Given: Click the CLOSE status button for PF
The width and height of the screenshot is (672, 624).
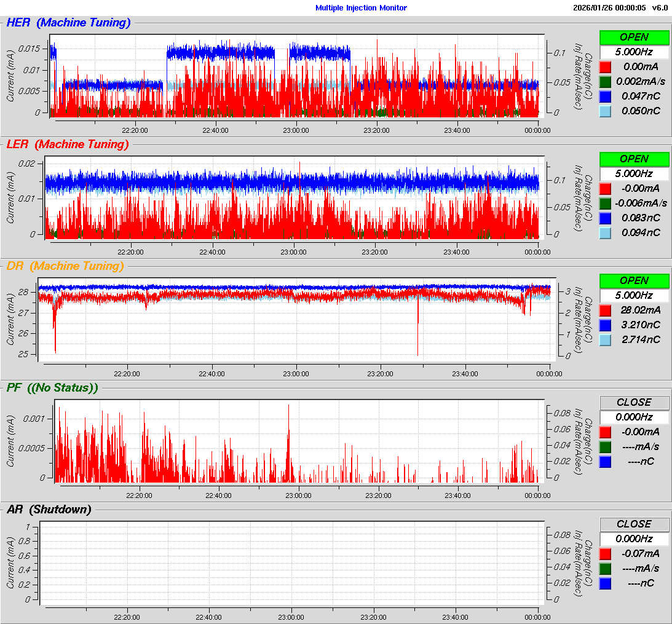Looking at the screenshot, I should (634, 402).
